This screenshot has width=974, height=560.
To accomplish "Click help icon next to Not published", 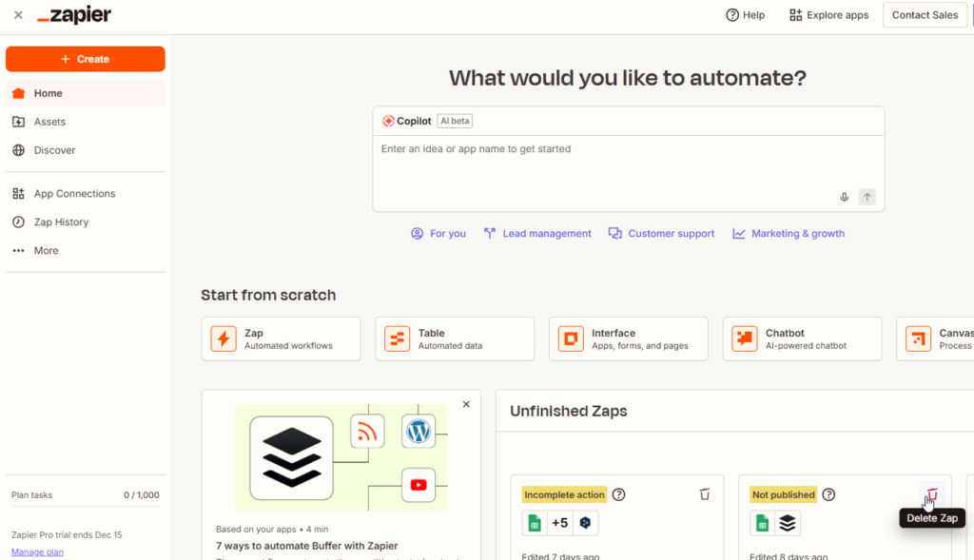I will (828, 494).
